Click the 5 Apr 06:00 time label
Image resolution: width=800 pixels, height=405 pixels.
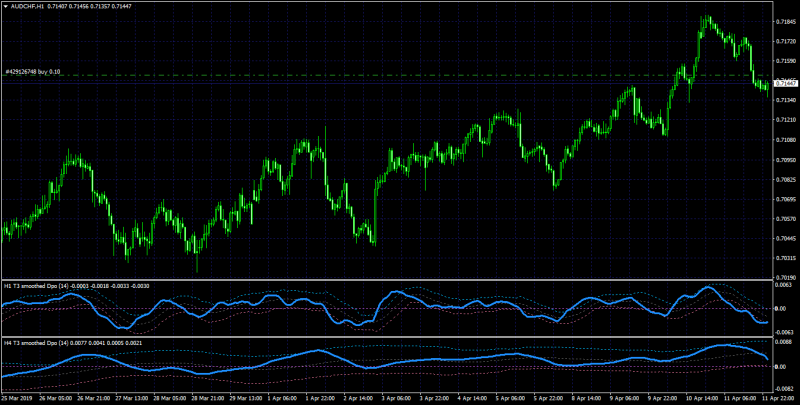pos(510,397)
